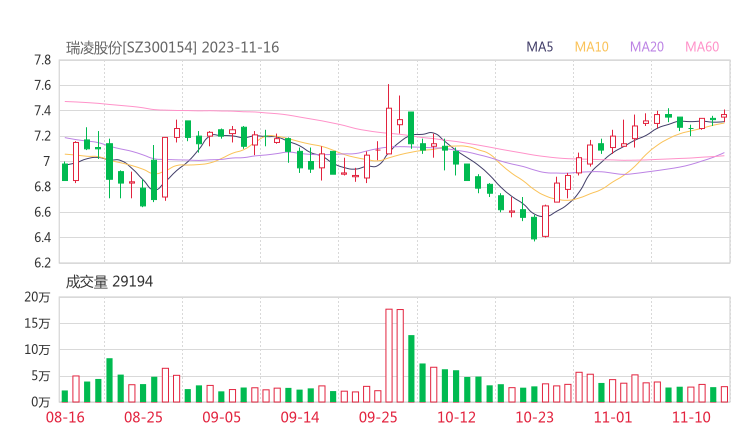This screenshot has width=740, height=440.
Task: Select the 08-25 date label
Action: (143, 417)
